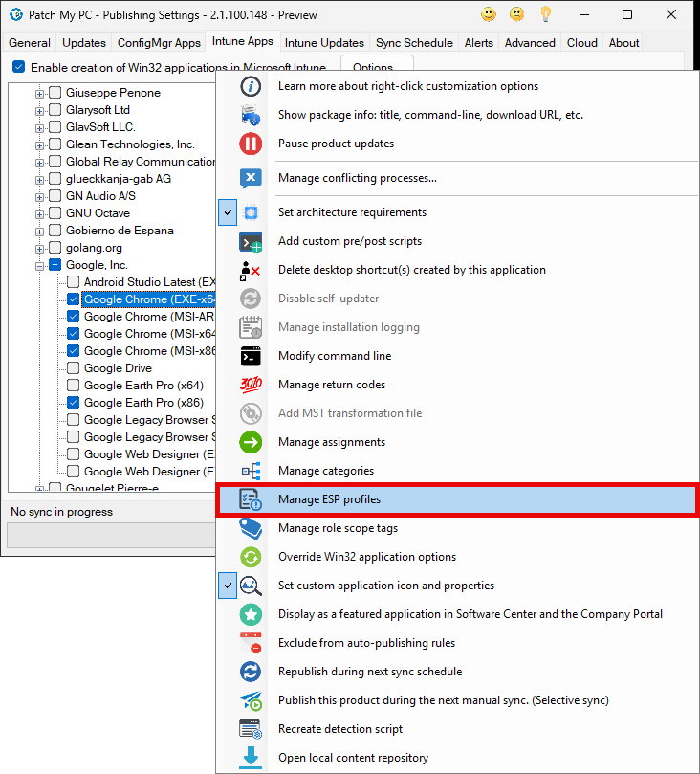Switch to the General tab

click(x=30, y=43)
